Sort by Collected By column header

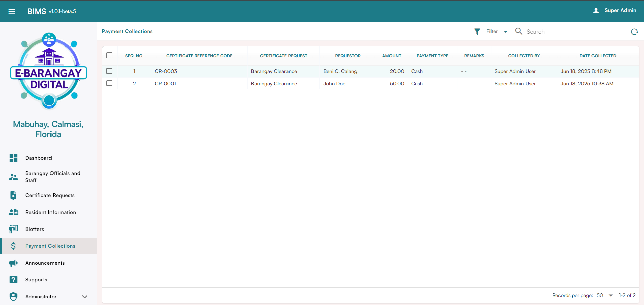pos(524,56)
